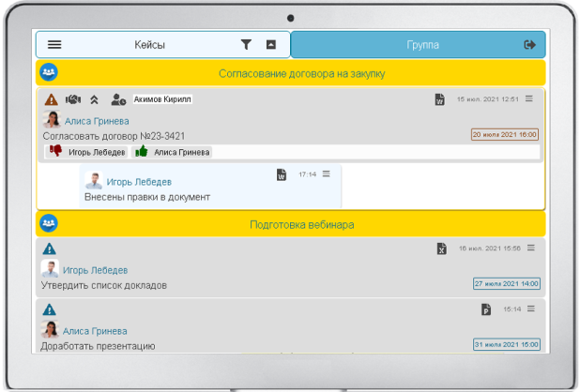Click the assigned user icon before Акимов Кирилл
Viewport: 580px width, 392px height.
coord(118,99)
